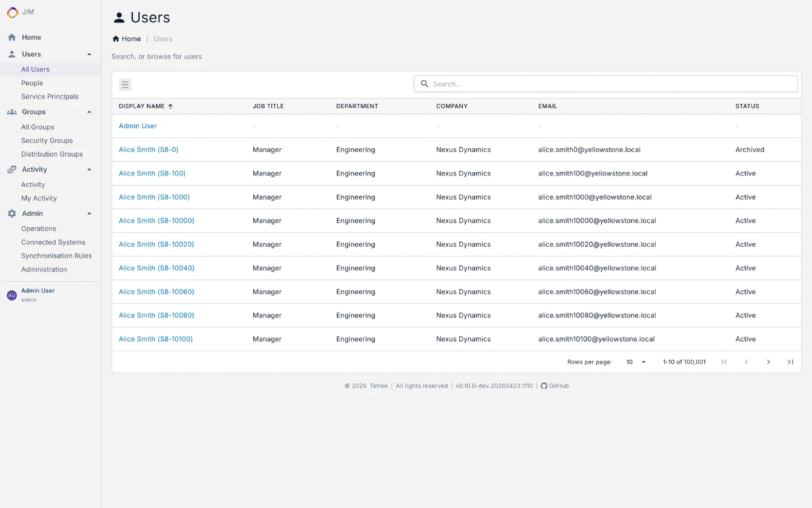Collapse the Activity sidebar section

click(89, 169)
